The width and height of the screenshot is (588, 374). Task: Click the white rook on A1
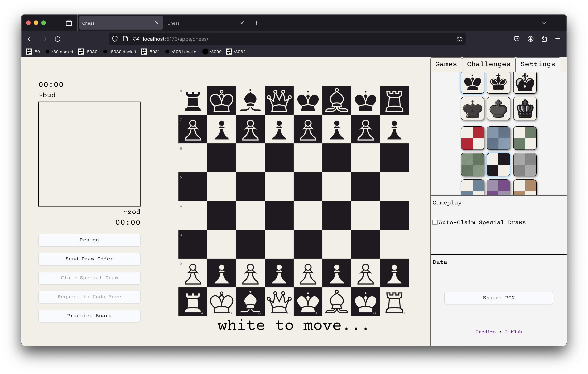pos(193,302)
